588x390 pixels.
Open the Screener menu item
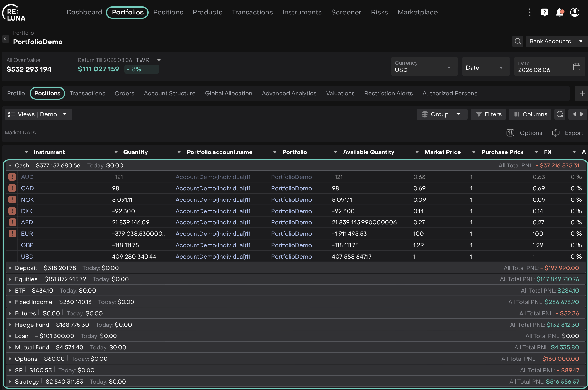pyautogui.click(x=346, y=12)
